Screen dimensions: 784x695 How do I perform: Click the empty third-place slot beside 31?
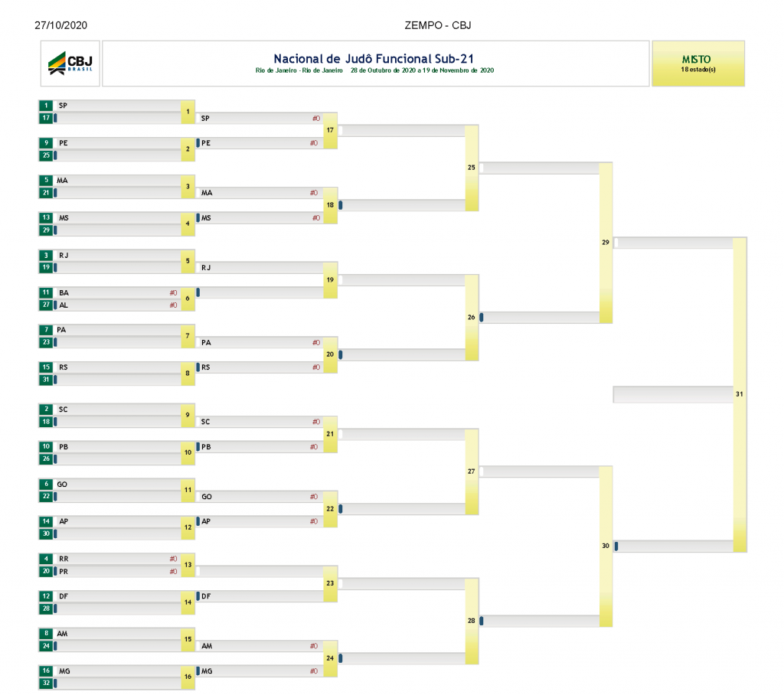point(673,394)
